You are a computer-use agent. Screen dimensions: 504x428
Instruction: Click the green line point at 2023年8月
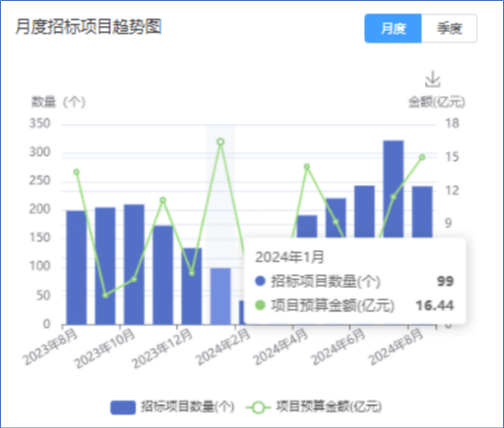(x=76, y=172)
